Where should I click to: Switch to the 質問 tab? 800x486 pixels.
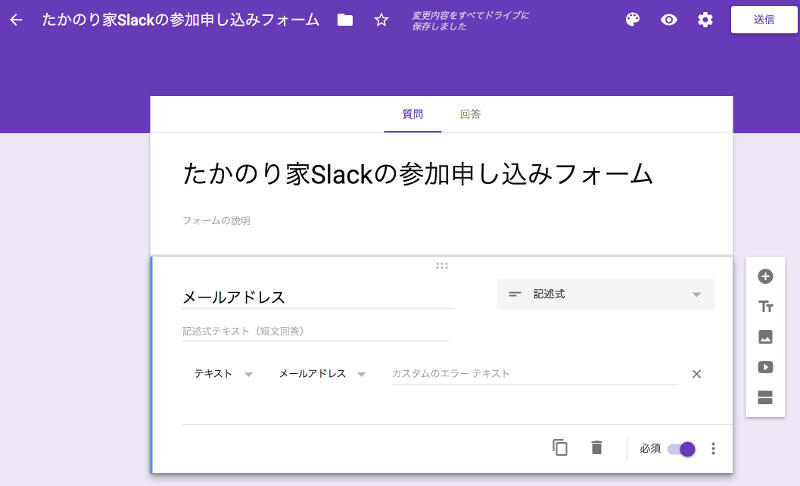point(412,114)
